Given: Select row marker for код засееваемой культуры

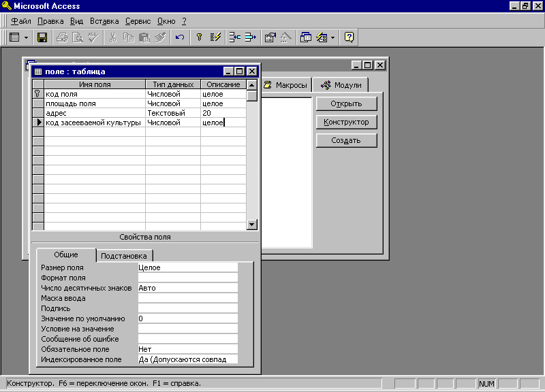Looking at the screenshot, I should pos(38,122).
